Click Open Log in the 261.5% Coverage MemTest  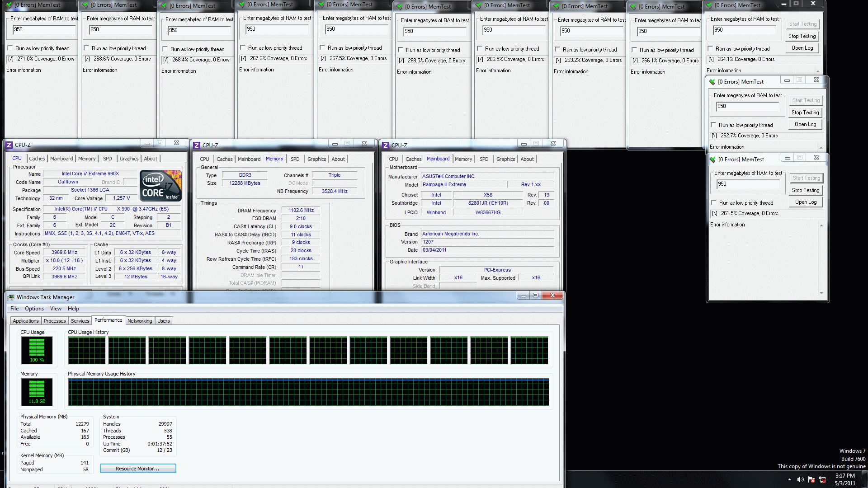point(806,202)
